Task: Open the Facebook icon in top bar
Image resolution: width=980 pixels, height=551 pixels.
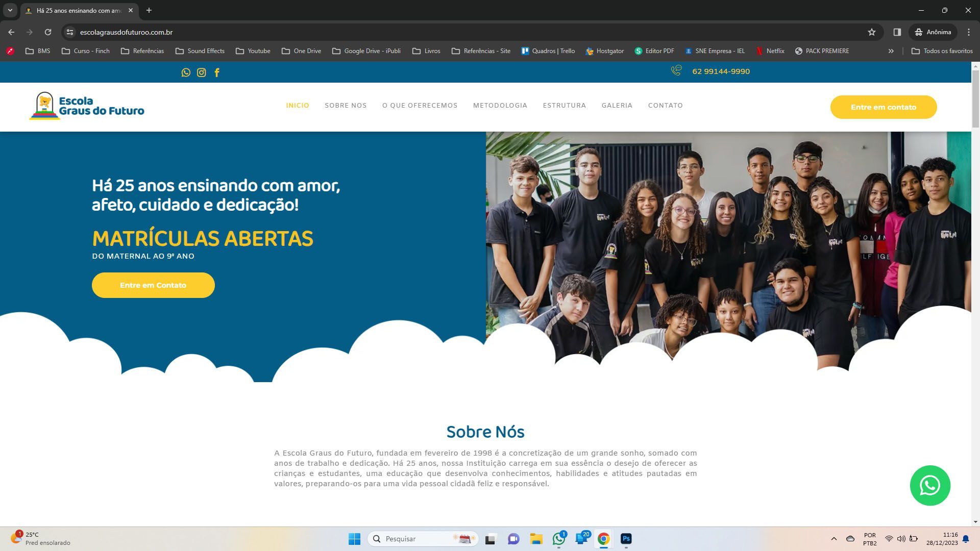Action: pyautogui.click(x=217, y=72)
